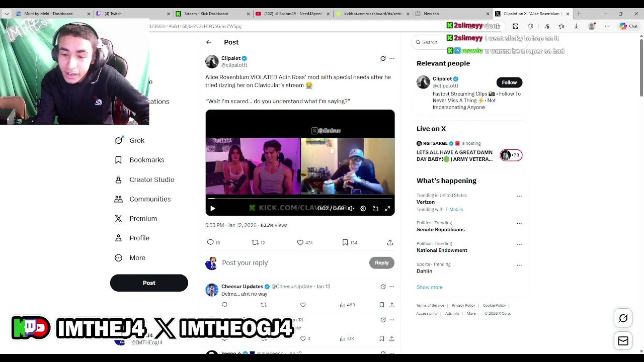Open the Privacy Policy link
The image size is (644, 362).
pyautogui.click(x=463, y=305)
